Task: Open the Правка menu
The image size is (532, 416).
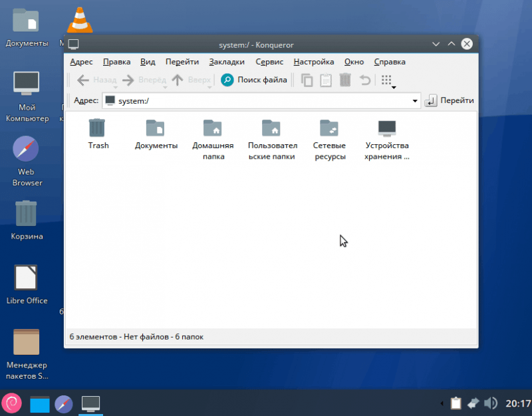Action: pos(117,62)
